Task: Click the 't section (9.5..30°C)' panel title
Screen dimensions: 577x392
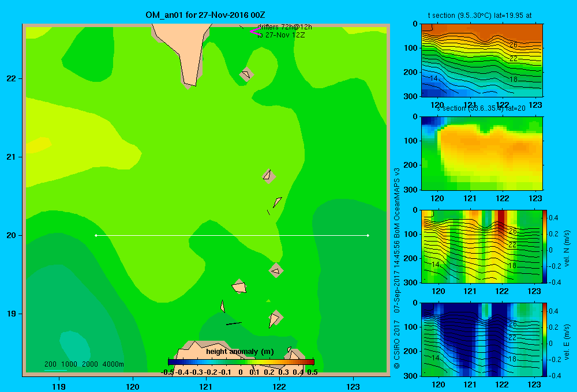Action: (x=479, y=16)
